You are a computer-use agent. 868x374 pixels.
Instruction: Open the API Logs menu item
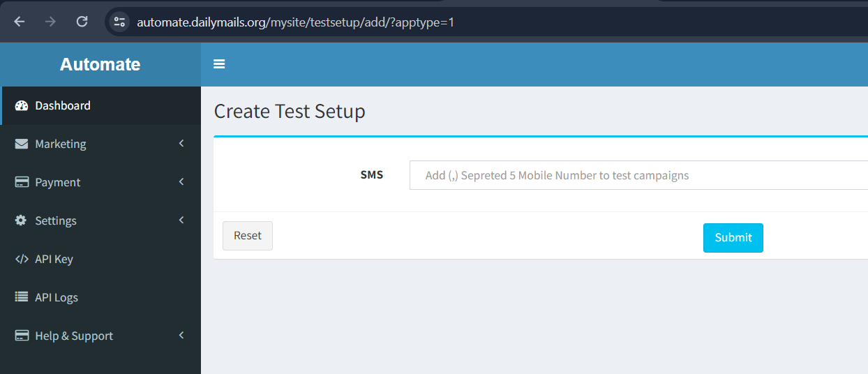pos(57,298)
